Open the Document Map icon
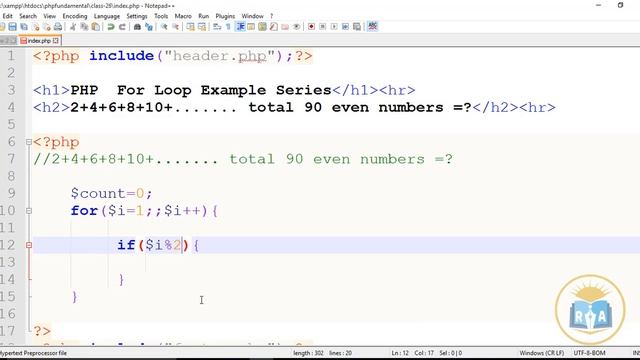The width and height of the screenshot is (640, 360). click(262, 27)
